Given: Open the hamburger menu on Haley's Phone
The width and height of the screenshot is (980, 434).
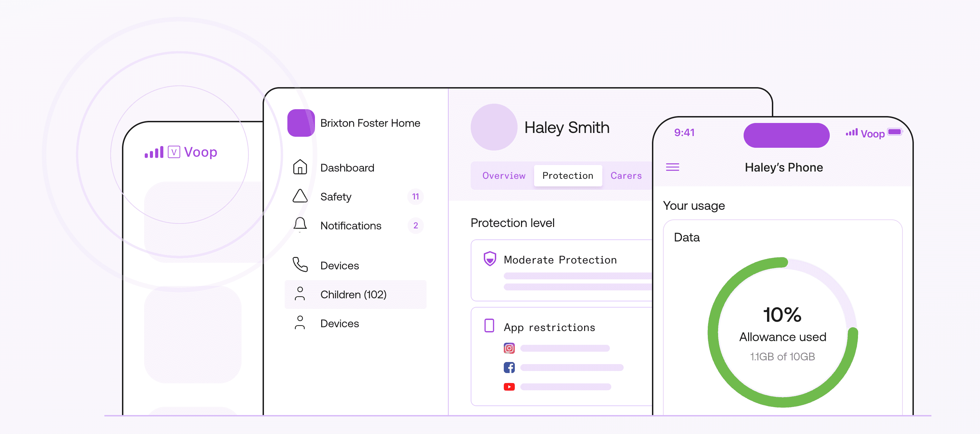Looking at the screenshot, I should coord(672,167).
